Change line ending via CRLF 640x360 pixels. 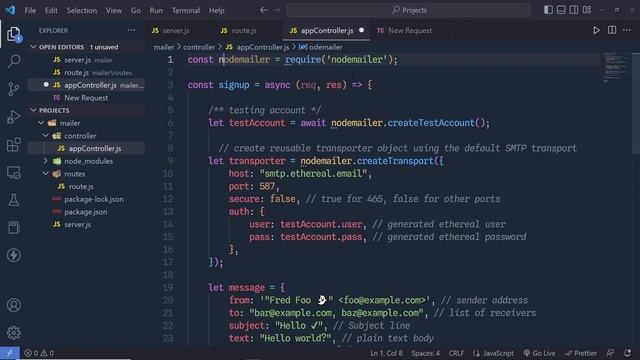pyautogui.click(x=456, y=353)
